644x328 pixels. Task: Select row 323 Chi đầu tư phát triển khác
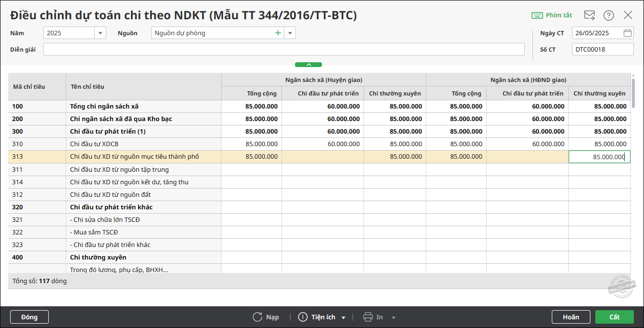click(x=319, y=245)
